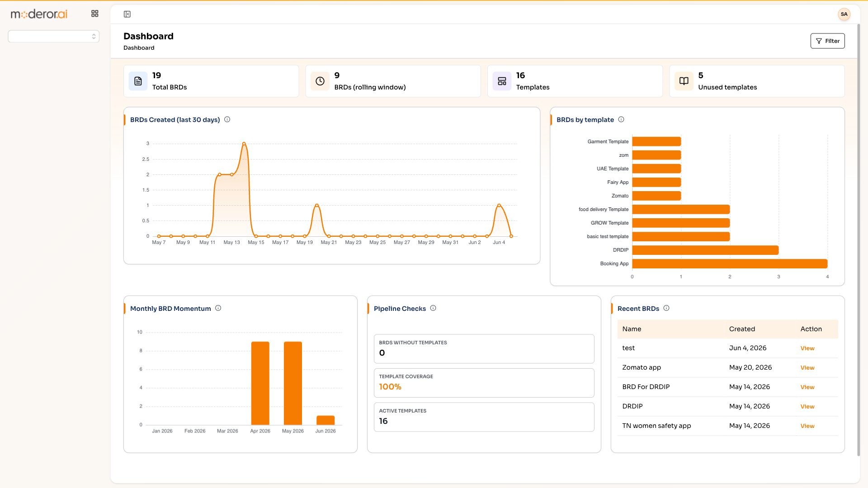View the 'DRDIP' BRD row
The height and width of the screenshot is (488, 868).
(x=807, y=407)
